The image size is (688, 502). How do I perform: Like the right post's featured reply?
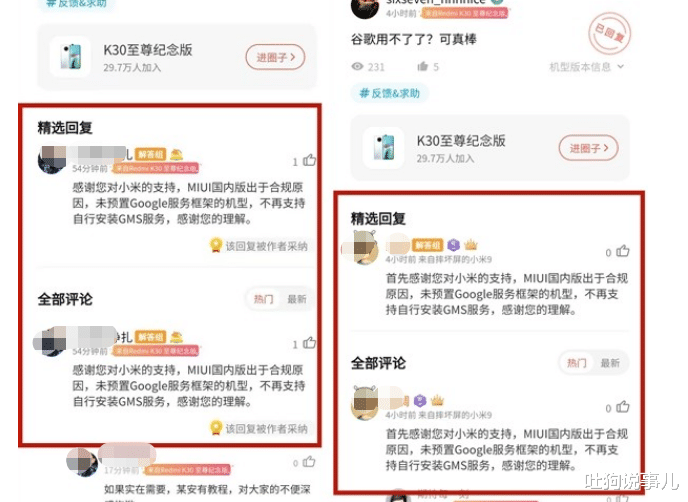coord(623,251)
